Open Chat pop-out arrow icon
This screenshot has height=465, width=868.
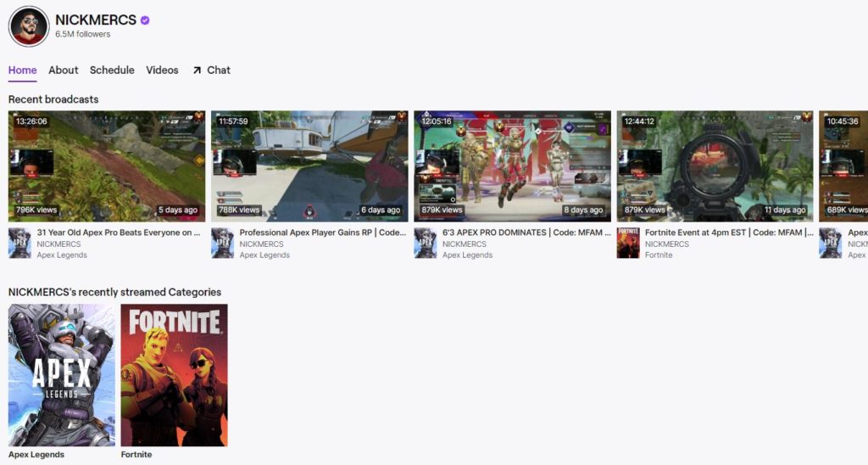[197, 70]
